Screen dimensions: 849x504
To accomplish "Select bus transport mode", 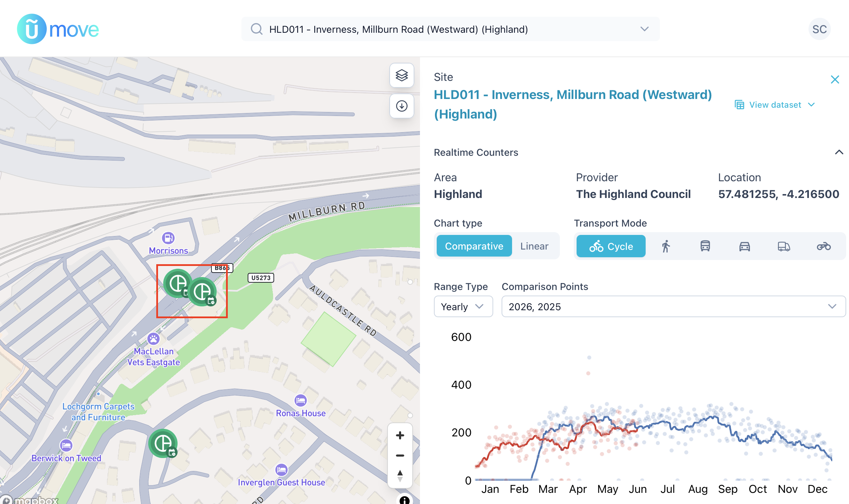I will pos(705,246).
